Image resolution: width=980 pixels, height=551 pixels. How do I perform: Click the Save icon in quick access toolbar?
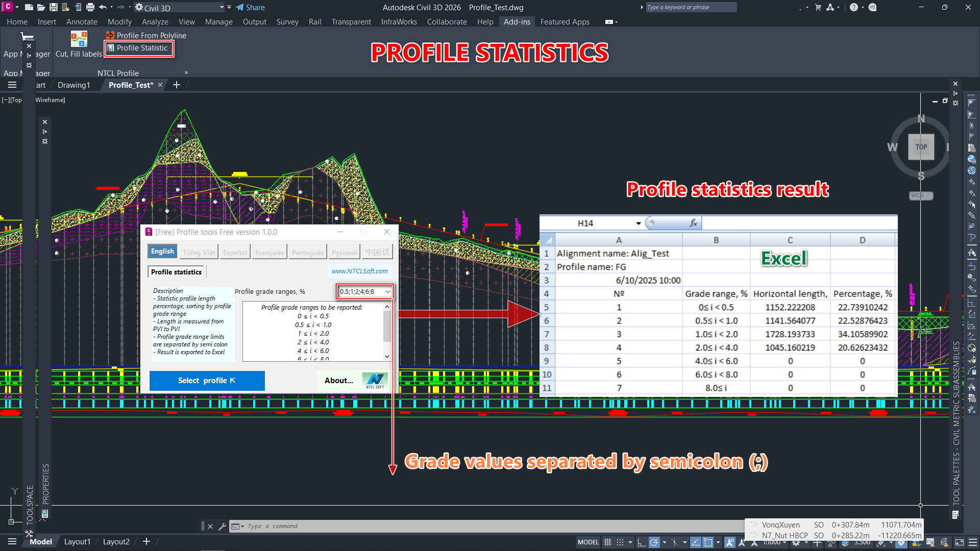(53, 8)
